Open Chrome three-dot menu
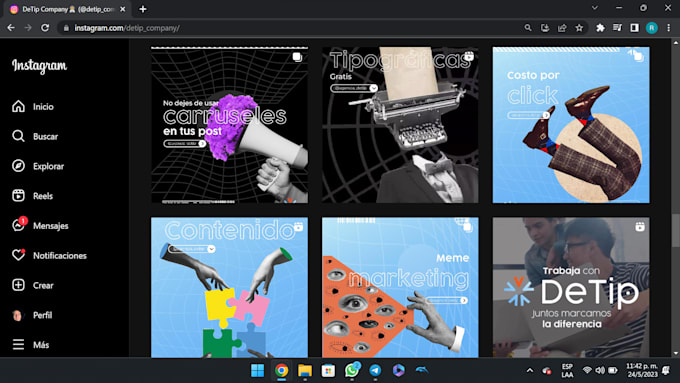 (x=669, y=28)
